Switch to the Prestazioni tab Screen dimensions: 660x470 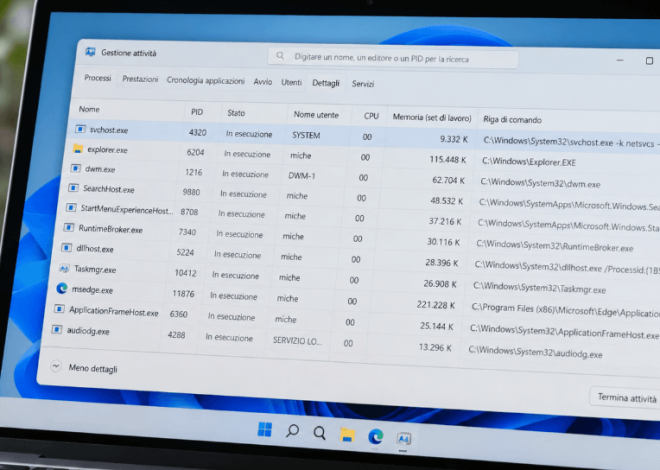tap(140, 79)
